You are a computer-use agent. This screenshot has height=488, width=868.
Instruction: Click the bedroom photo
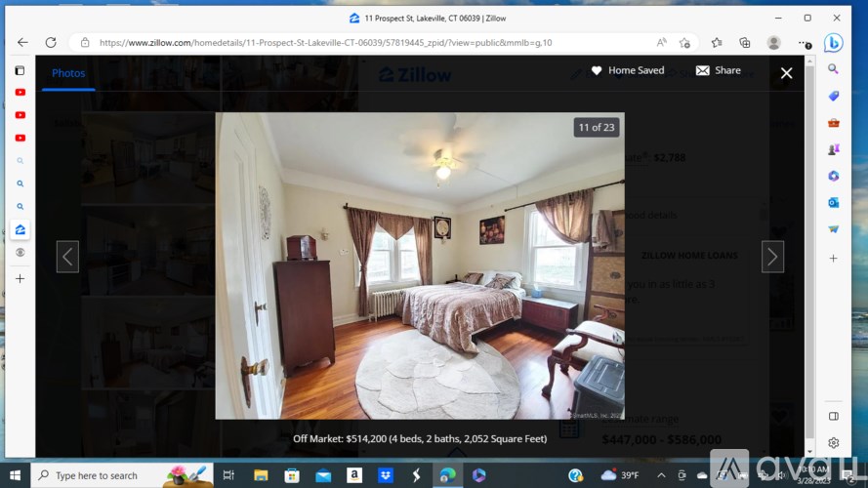pos(420,265)
